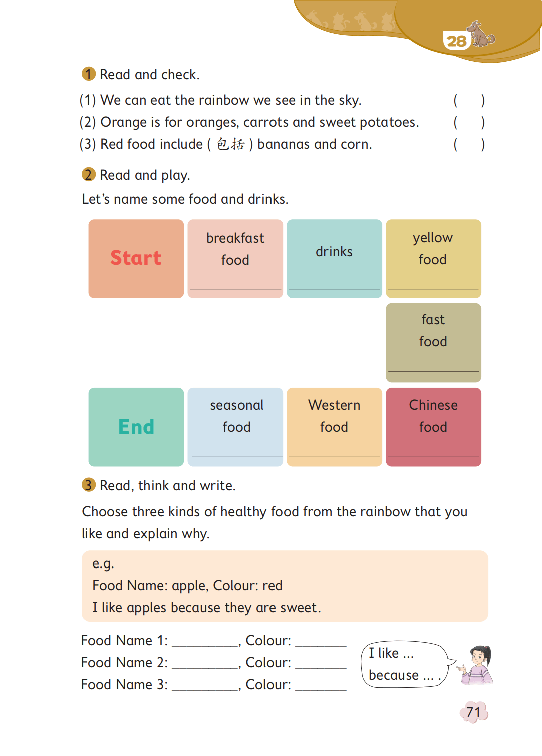Select the seasonal food tile
Screen dimensions: 542x756
[235, 416]
